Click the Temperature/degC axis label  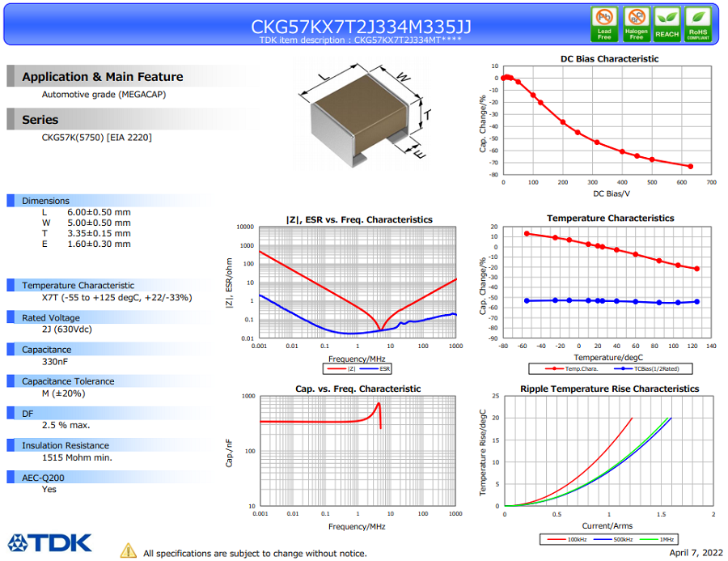pos(608,358)
